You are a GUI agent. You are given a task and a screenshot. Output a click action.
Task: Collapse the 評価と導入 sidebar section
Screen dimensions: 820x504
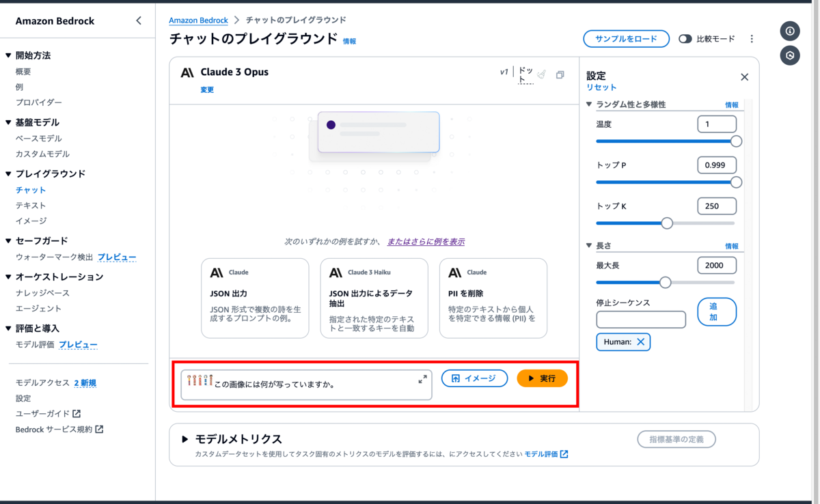[x=8, y=329]
